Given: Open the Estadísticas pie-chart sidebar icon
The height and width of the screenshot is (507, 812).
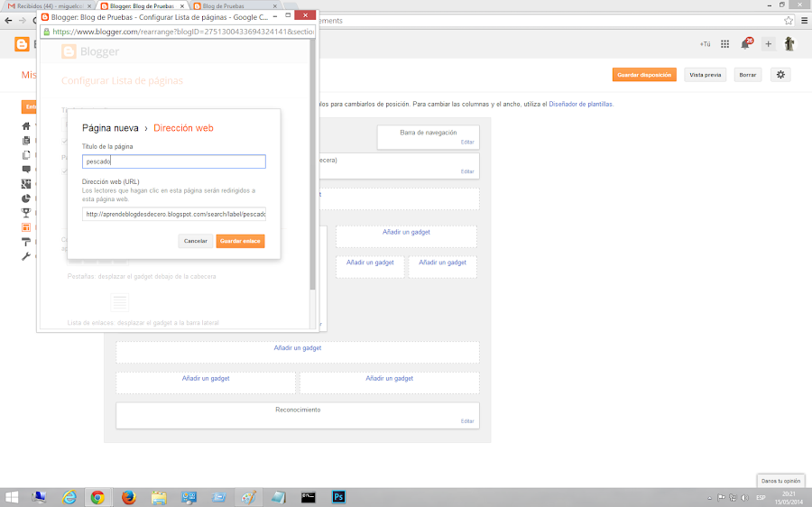Looking at the screenshot, I should click(x=26, y=198).
